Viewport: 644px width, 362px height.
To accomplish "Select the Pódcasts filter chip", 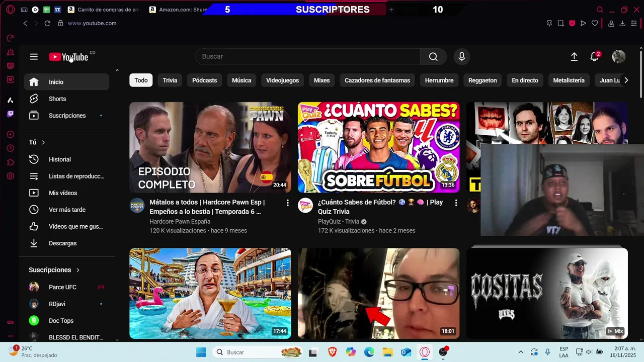I will point(204,80).
